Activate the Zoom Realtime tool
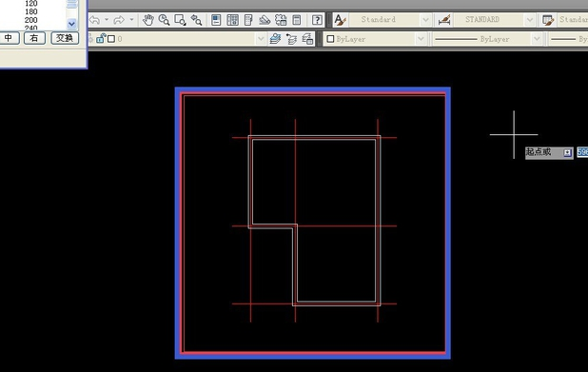 [x=164, y=19]
